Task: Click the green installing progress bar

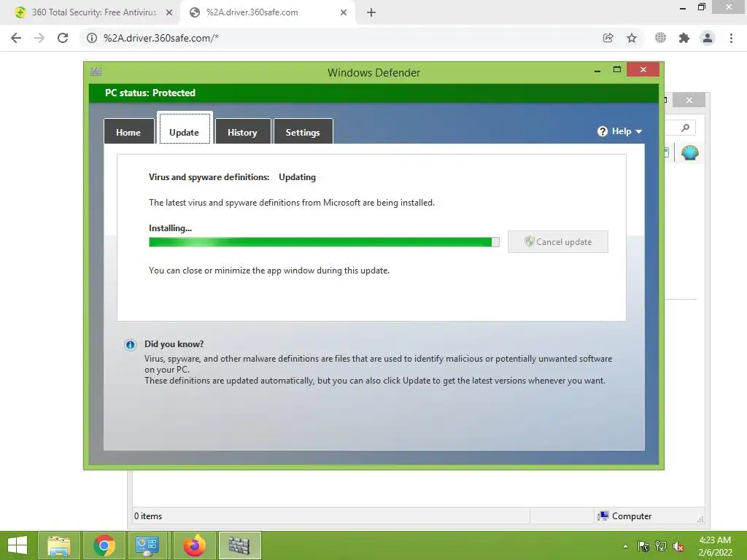Action: click(324, 242)
